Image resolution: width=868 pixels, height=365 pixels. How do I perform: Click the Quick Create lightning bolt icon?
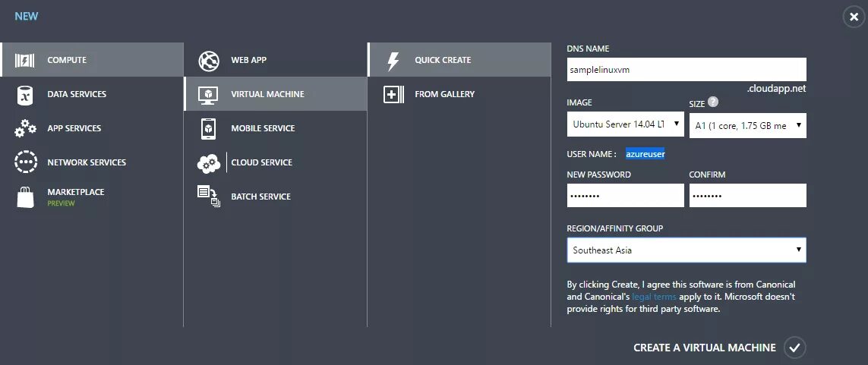click(393, 60)
